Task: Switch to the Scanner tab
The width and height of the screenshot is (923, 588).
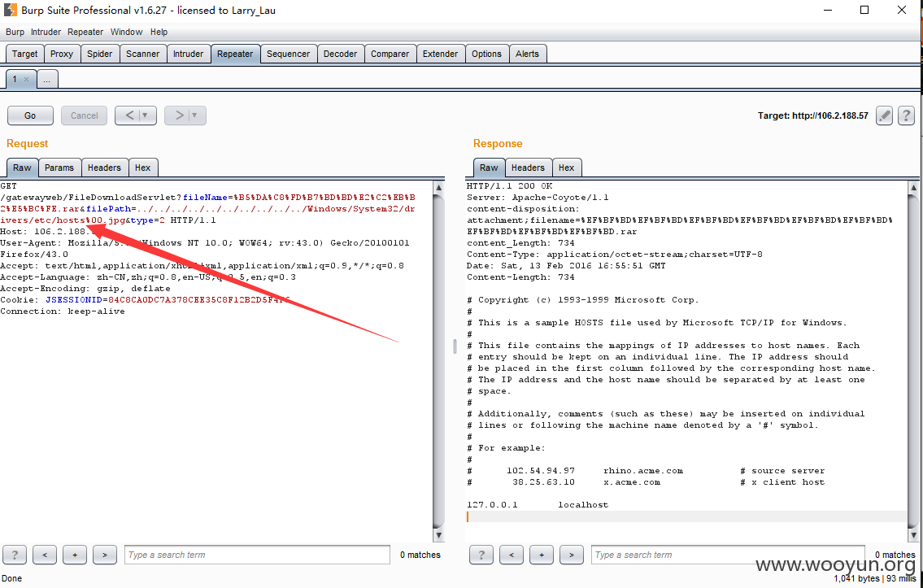Action: click(142, 54)
